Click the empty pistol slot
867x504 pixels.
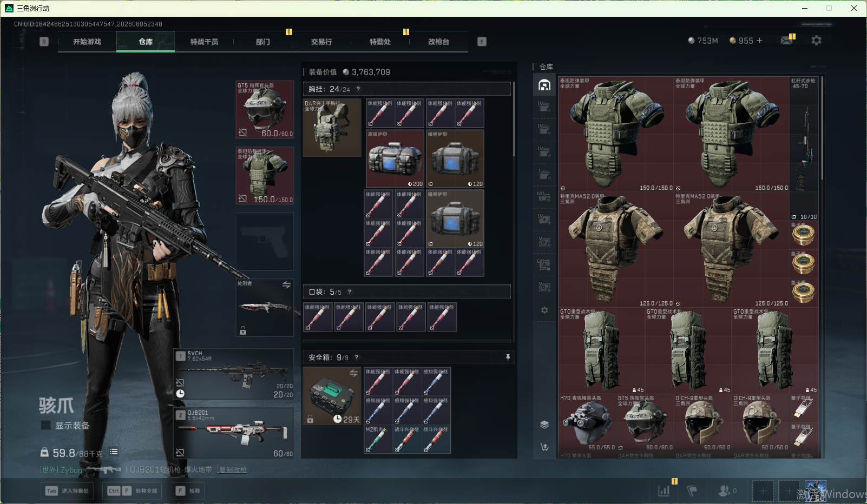click(265, 242)
